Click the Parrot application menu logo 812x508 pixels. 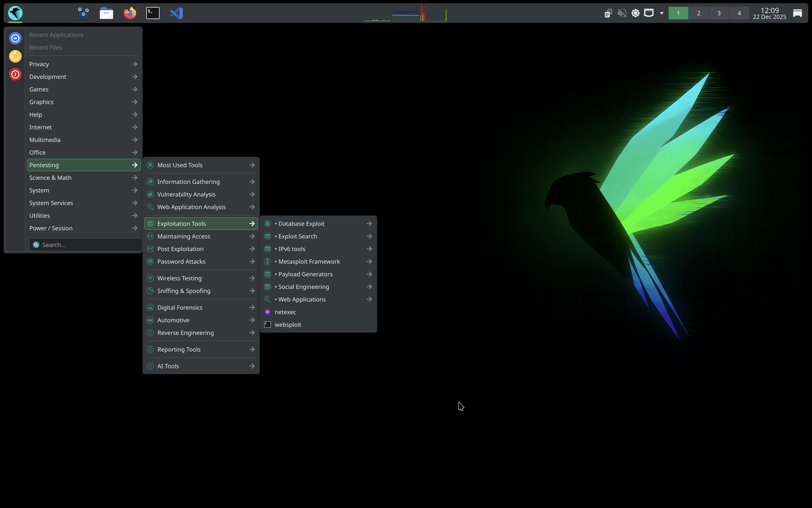click(x=15, y=13)
